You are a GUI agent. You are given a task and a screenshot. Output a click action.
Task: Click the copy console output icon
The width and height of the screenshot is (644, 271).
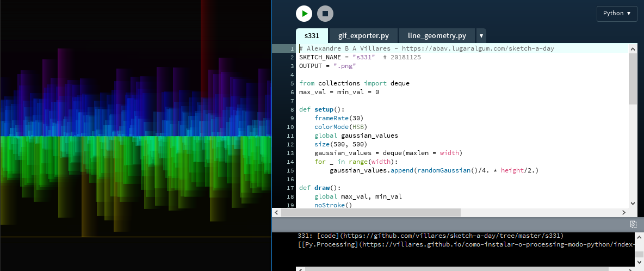633,224
